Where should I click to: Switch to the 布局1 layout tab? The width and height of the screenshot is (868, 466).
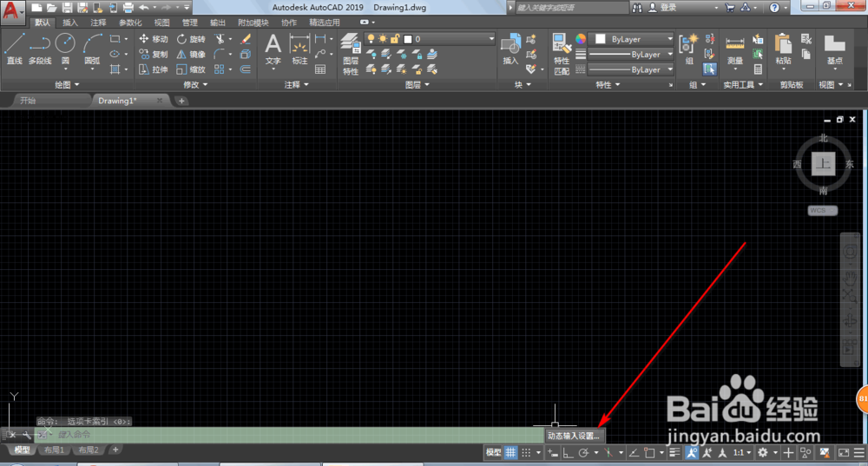[54, 450]
